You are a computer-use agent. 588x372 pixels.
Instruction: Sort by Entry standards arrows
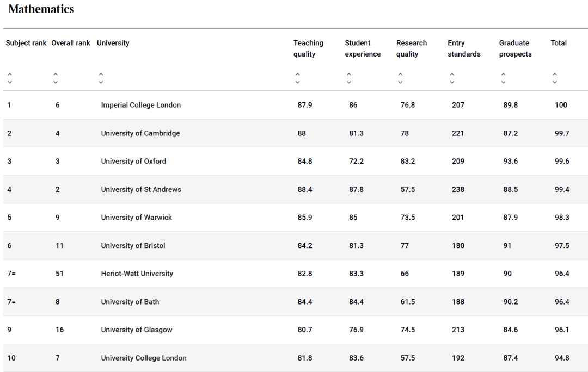(x=452, y=78)
